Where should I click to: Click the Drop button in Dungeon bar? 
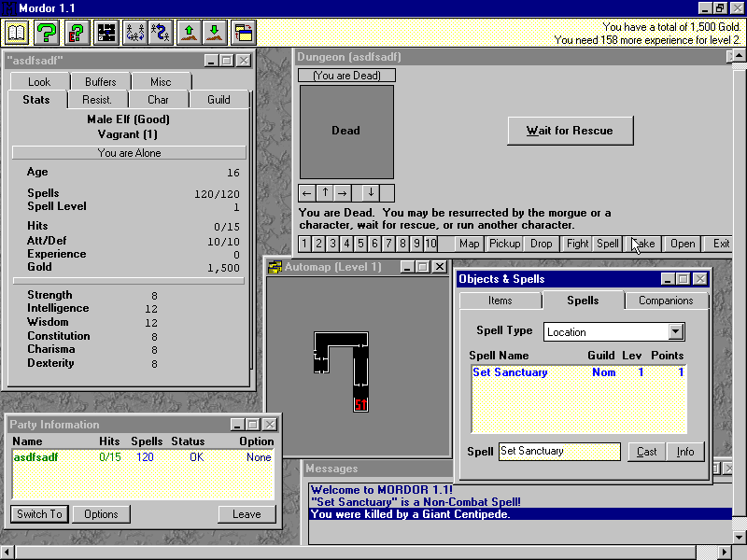point(542,244)
